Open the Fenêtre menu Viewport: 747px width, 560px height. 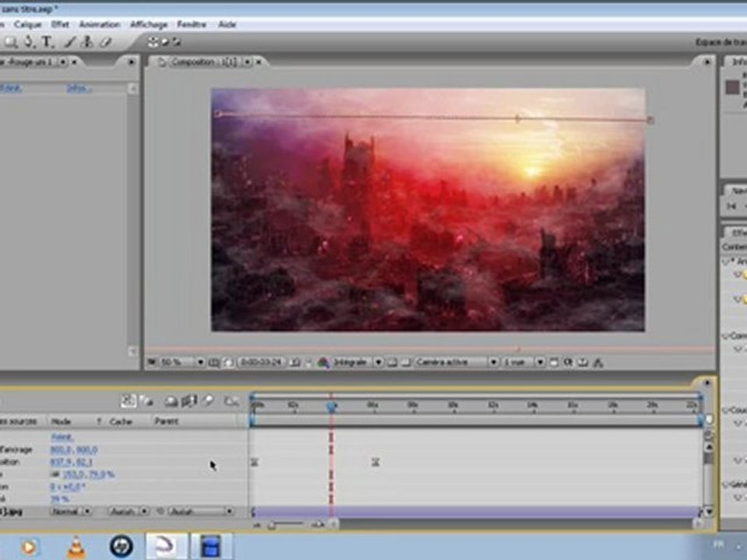191,24
